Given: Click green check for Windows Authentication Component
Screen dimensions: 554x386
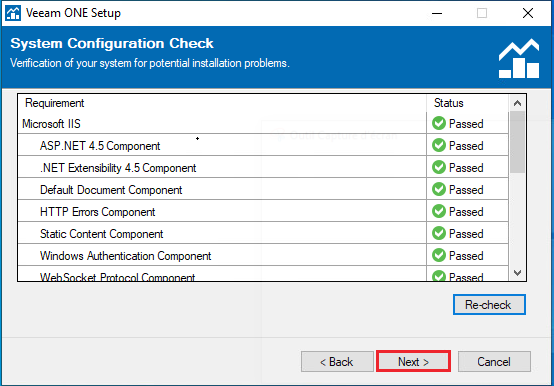Looking at the screenshot, I should point(439,255).
